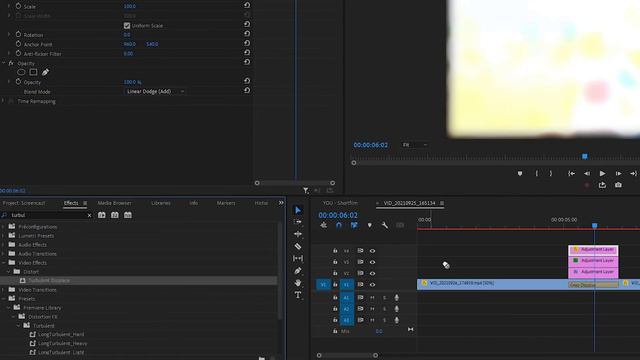Select the Selection tool arrow

(298, 210)
